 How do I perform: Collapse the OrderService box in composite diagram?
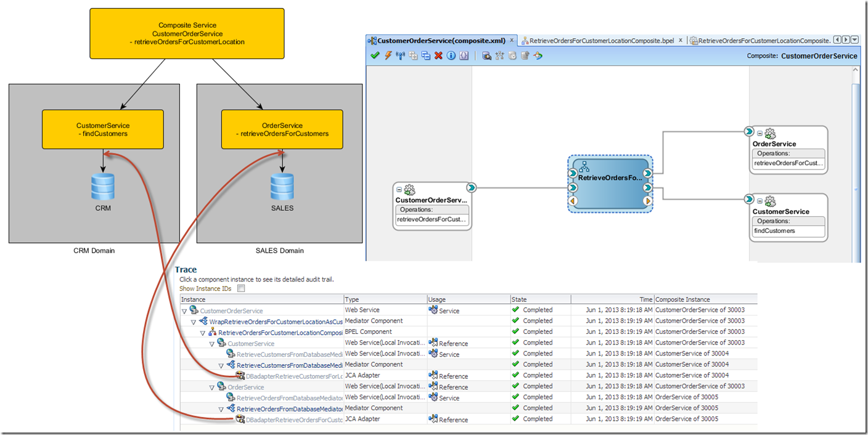click(759, 134)
